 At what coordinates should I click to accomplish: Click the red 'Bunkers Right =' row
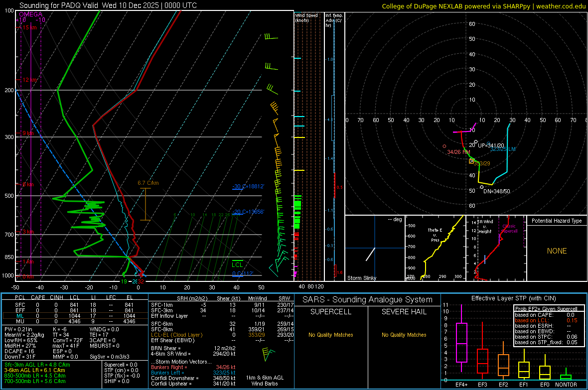pyautogui.click(x=193, y=367)
